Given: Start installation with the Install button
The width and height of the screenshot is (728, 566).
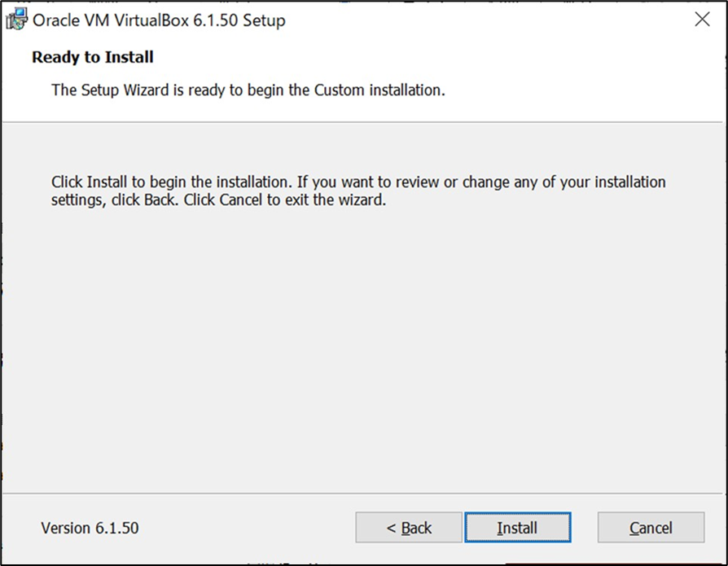Looking at the screenshot, I should point(518,528).
